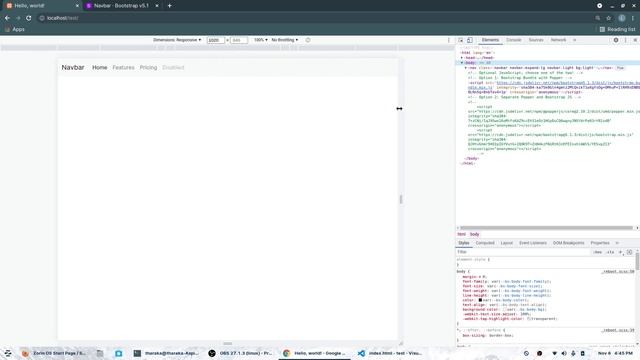Click the styles Filter input
The width and height of the screenshot is (640, 360).
tap(524, 252)
